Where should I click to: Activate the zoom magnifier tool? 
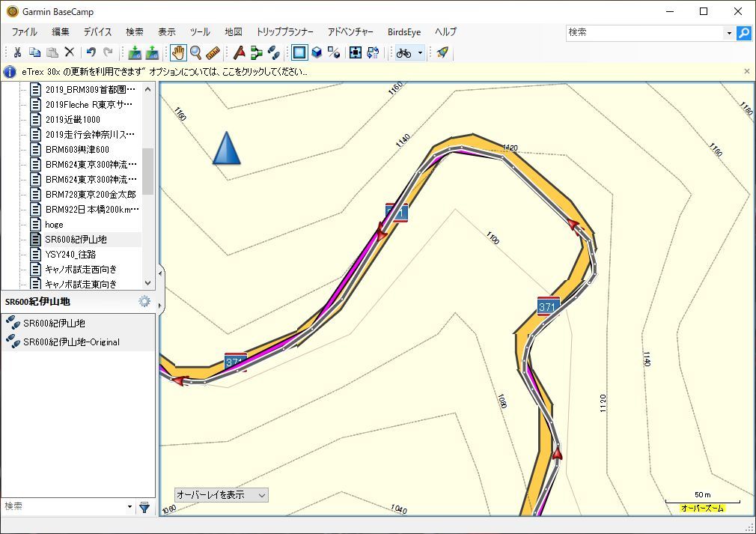pos(195,52)
